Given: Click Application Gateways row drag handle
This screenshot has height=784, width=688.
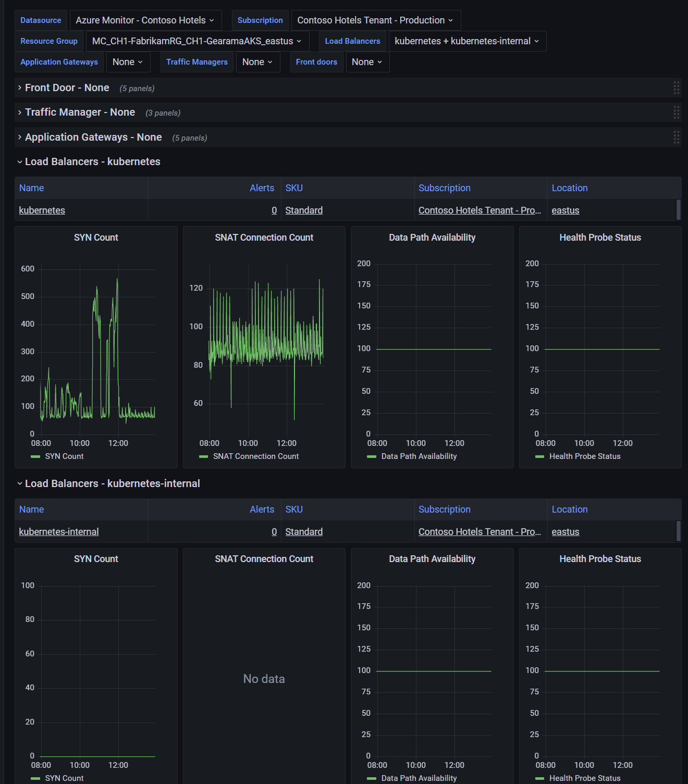Looking at the screenshot, I should click(676, 138).
